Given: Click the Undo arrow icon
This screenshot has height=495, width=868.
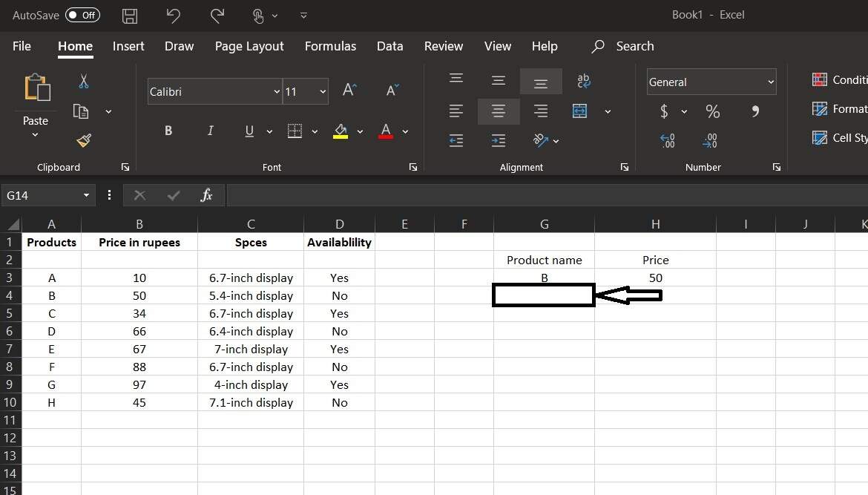Looking at the screenshot, I should pyautogui.click(x=173, y=16).
